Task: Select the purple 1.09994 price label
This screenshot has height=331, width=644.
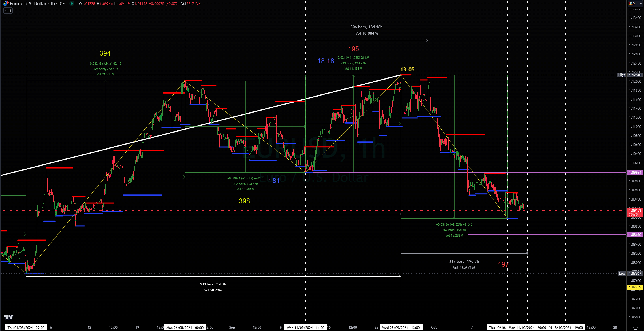Action: pos(635,173)
